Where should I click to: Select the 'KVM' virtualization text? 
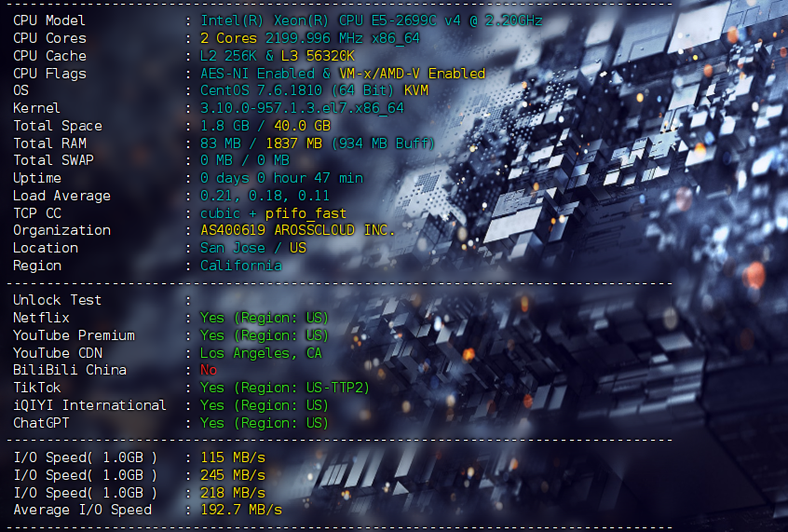(416, 90)
